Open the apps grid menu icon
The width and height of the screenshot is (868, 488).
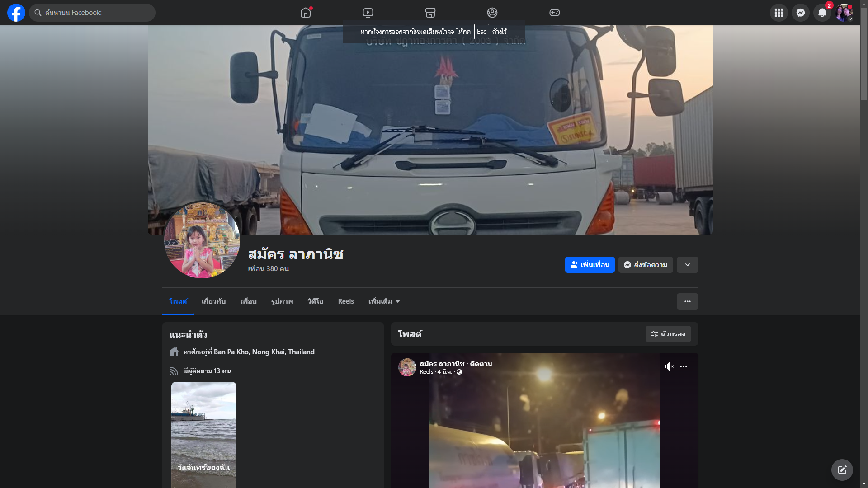(x=778, y=13)
